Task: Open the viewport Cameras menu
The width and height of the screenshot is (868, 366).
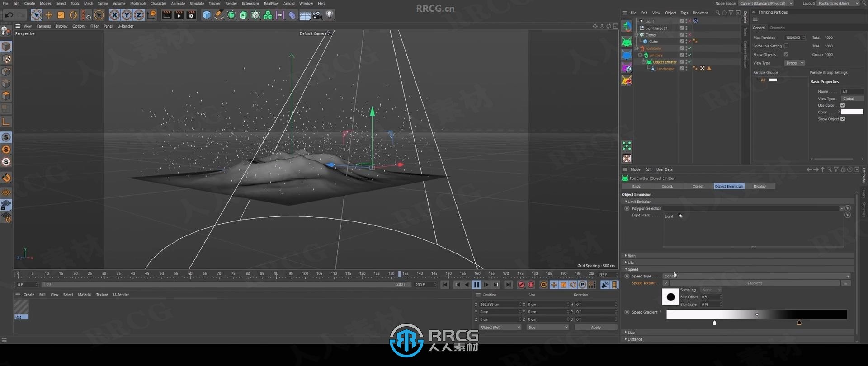Action: (43, 26)
